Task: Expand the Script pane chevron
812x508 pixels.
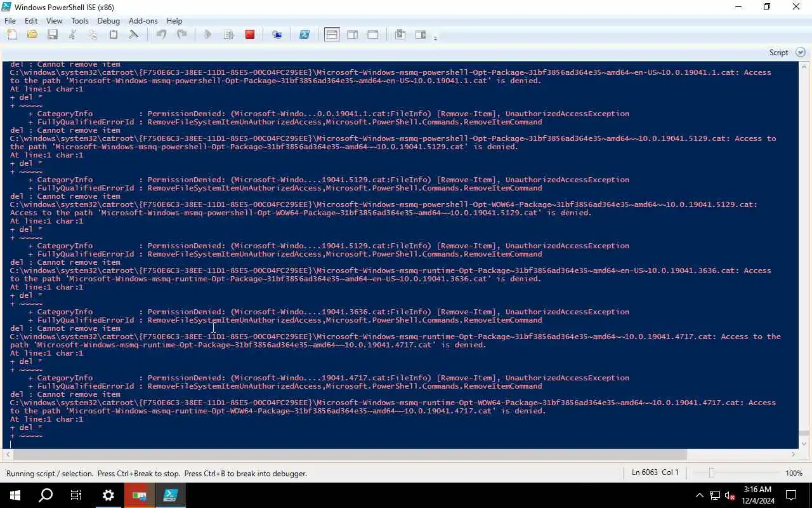Action: point(800,53)
